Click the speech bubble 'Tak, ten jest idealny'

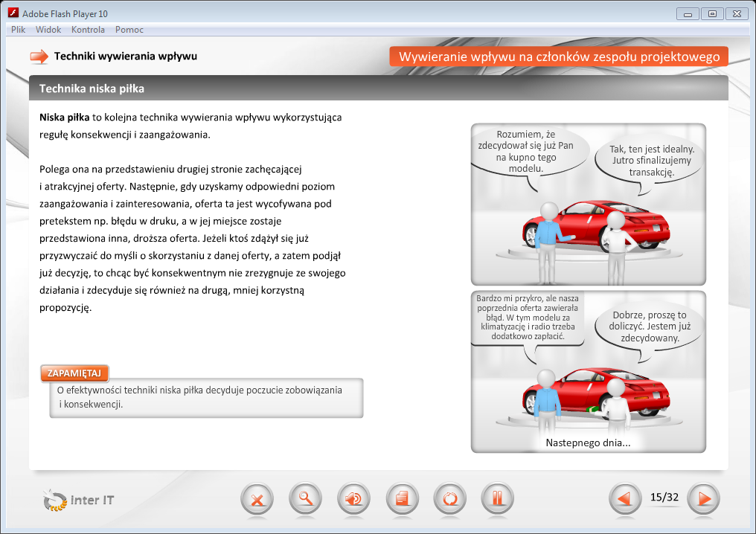pos(651,161)
